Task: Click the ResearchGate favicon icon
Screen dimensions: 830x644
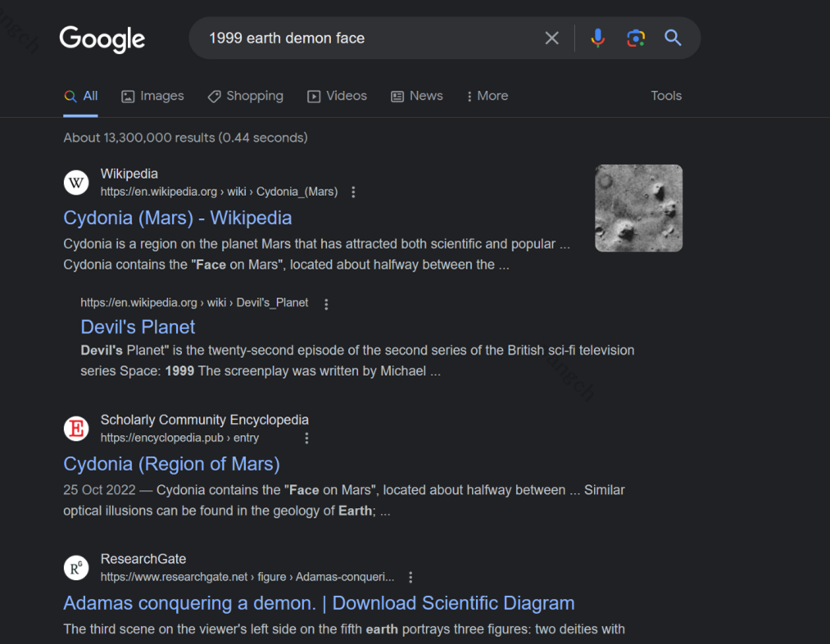Action: [76, 568]
